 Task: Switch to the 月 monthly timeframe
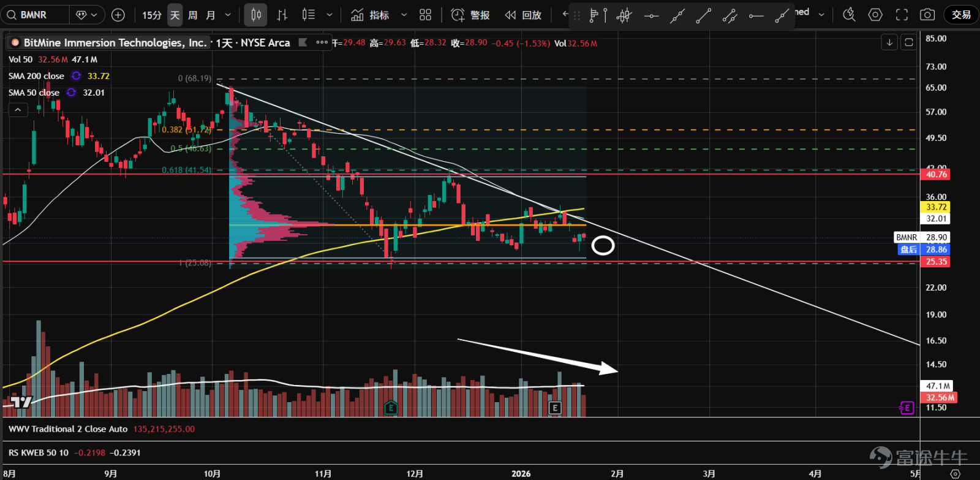(210, 15)
